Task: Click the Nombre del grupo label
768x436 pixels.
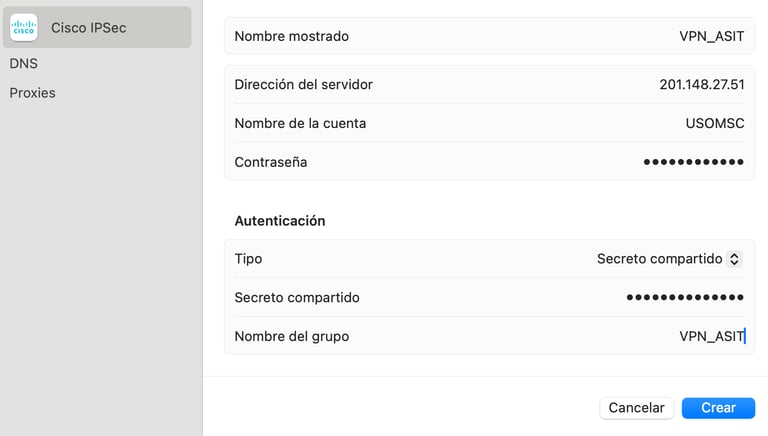Action: coord(291,337)
